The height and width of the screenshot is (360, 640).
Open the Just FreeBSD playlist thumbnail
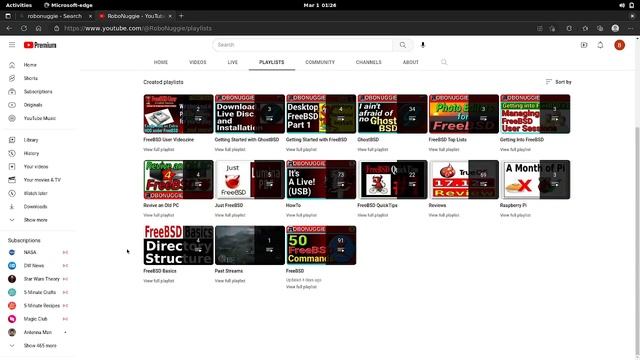click(250, 180)
